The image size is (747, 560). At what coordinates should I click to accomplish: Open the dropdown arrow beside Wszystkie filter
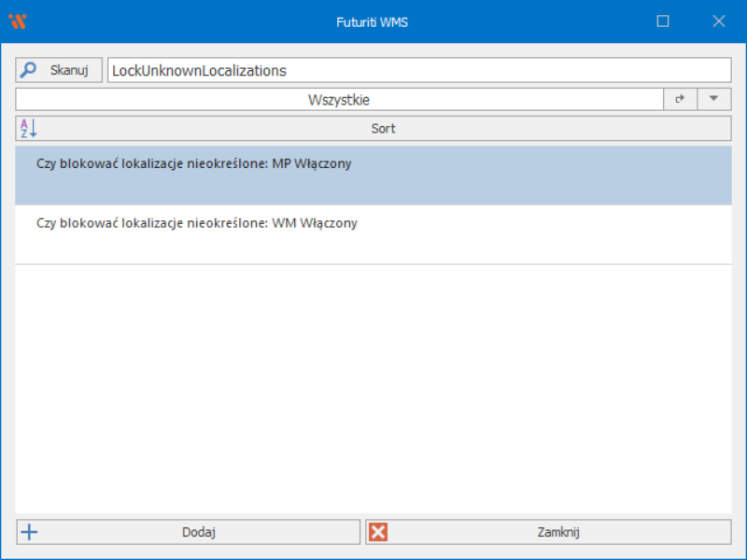[713, 99]
